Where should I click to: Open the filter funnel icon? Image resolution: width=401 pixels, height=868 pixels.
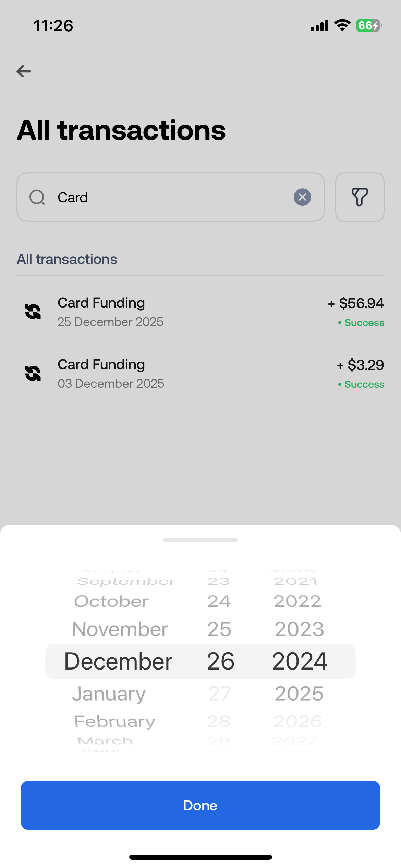pos(360,197)
